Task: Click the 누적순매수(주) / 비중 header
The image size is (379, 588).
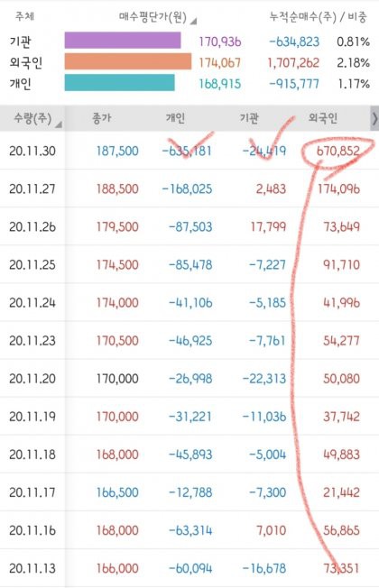Action: point(319,17)
